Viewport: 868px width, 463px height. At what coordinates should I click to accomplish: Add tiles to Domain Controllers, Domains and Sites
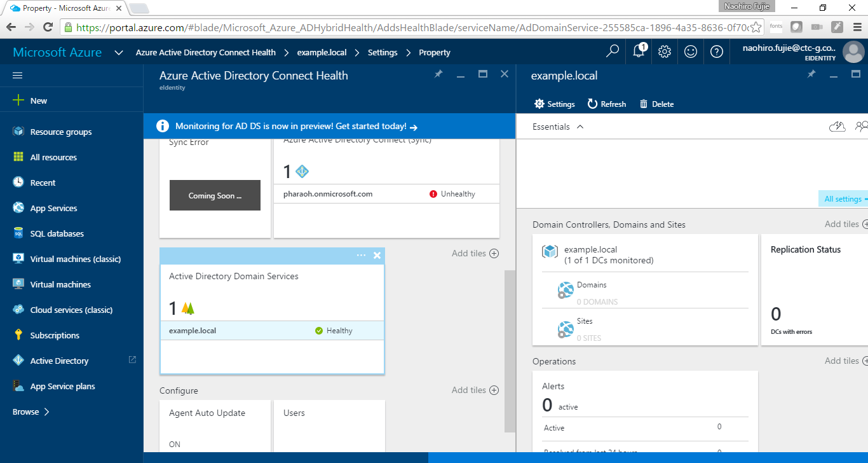tap(846, 224)
